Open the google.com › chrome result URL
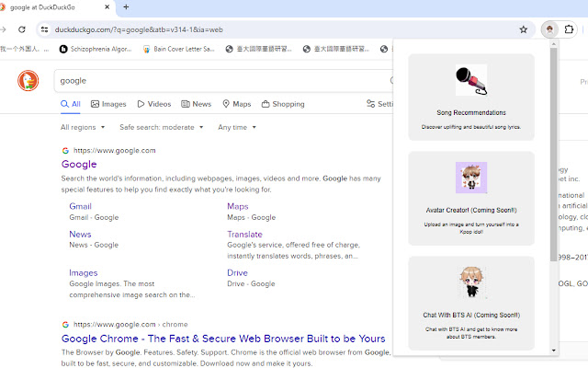Image resolution: width=588 pixels, height=368 pixels. [x=130, y=325]
